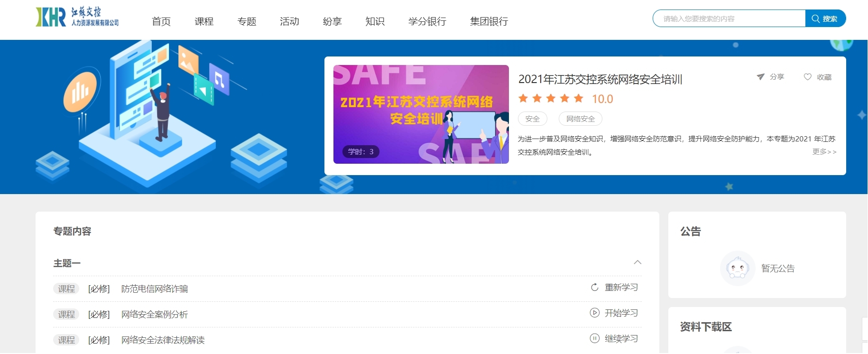Click the course cover thumbnail image
868x354 pixels.
(x=421, y=114)
